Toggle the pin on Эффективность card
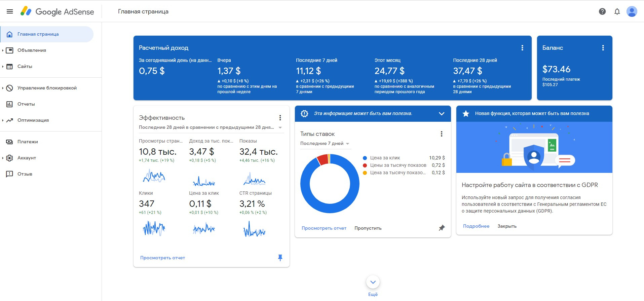Viewport: 644px width, 301px height. point(280,258)
